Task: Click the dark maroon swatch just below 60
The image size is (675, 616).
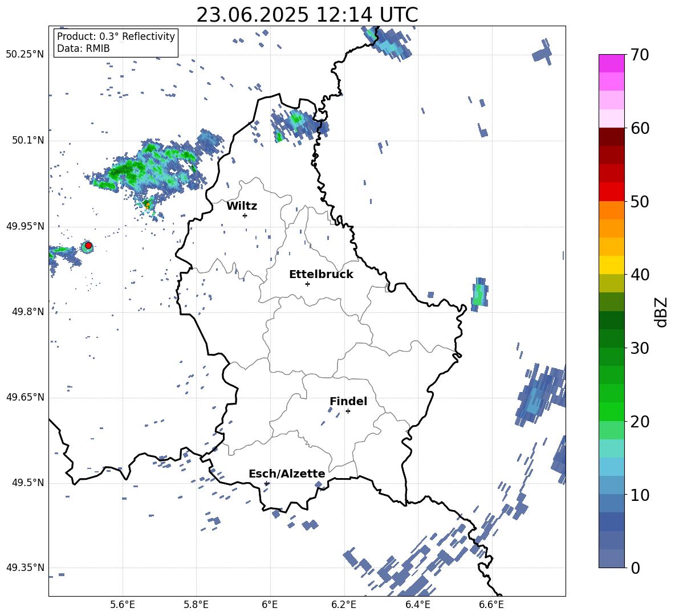Action: 611,136
